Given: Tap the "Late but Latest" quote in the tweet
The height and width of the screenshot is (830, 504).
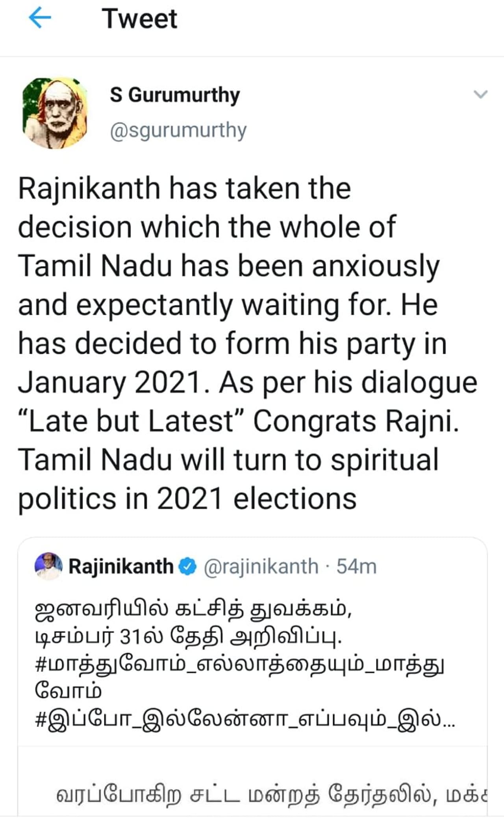Looking at the screenshot, I should [x=132, y=421].
